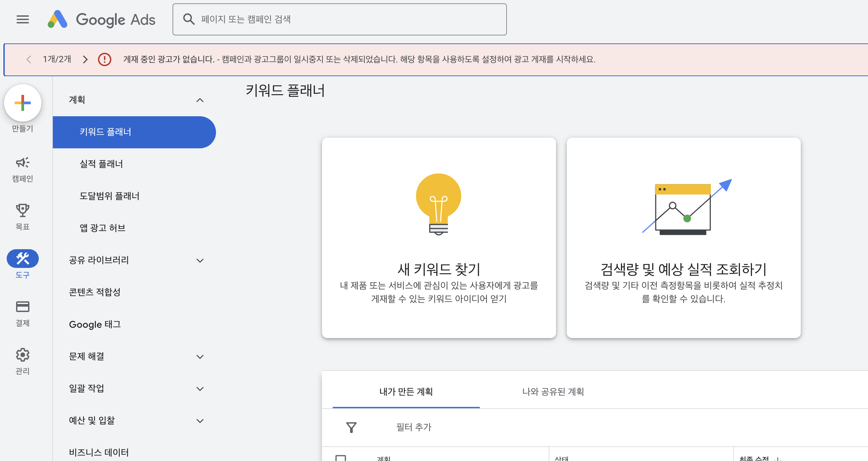Open 목표 trophy icon in sidebar
Image resolution: width=868 pixels, height=461 pixels.
(x=23, y=211)
